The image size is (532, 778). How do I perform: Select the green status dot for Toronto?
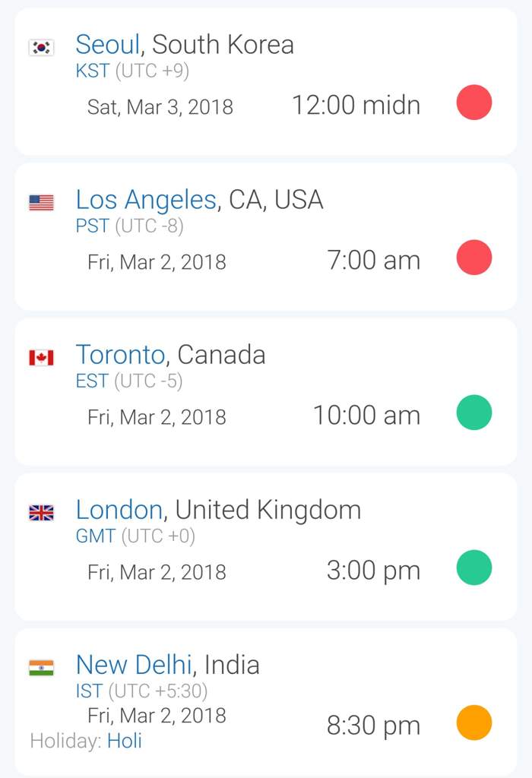474,413
